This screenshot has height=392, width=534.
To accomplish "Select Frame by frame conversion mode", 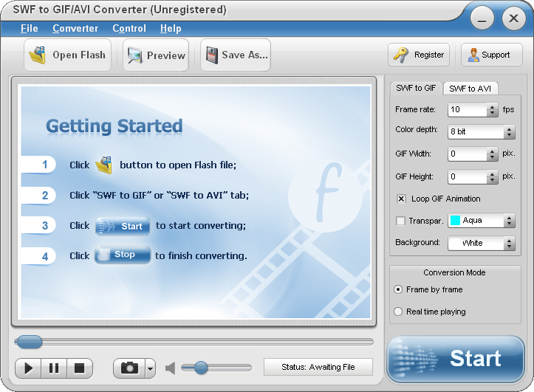I will tap(398, 289).
